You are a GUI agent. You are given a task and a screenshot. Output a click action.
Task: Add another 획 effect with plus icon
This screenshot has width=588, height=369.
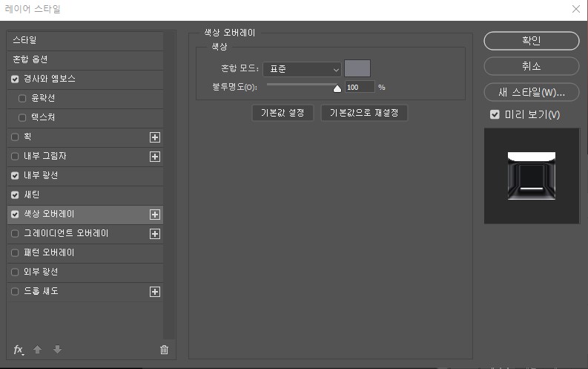point(155,137)
